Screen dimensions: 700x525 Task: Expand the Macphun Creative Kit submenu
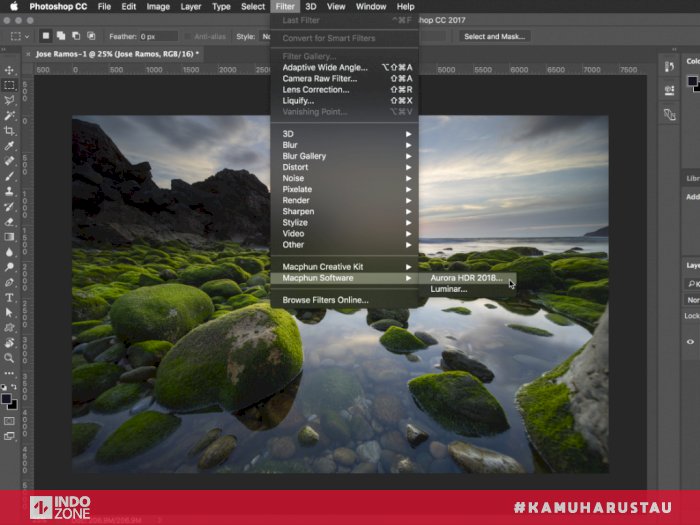tap(345, 267)
